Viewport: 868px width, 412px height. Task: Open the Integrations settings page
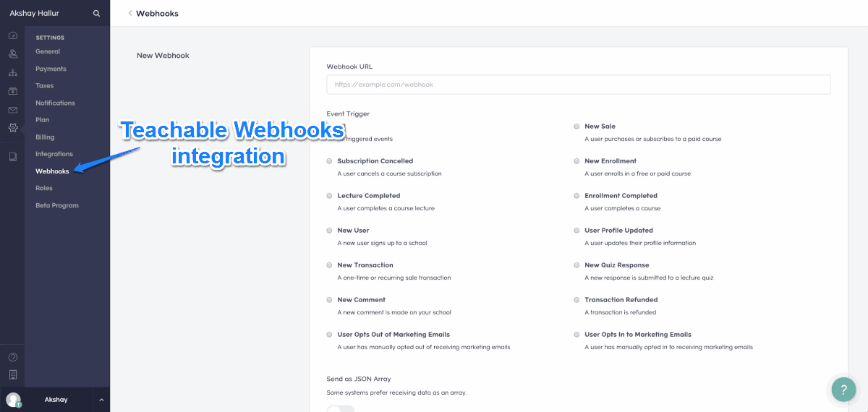54,154
